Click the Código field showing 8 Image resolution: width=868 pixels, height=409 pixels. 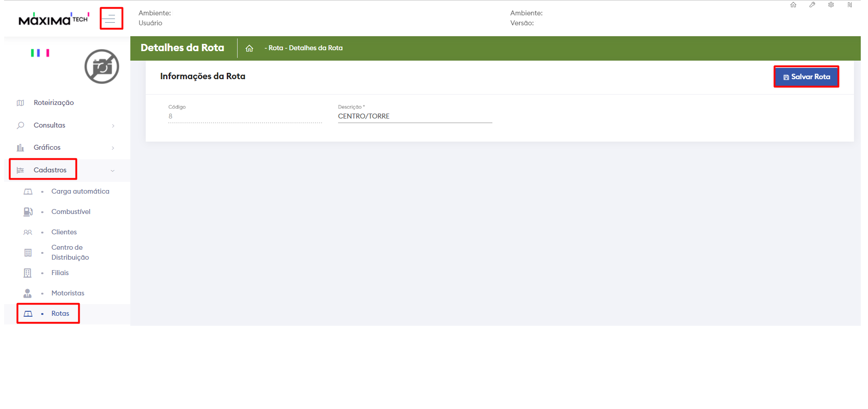coord(245,116)
